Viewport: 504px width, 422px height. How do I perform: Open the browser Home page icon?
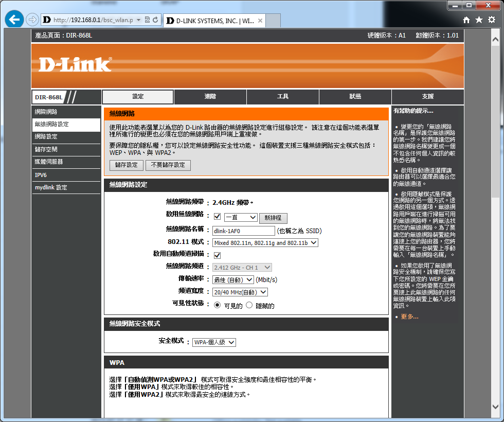coord(466,20)
